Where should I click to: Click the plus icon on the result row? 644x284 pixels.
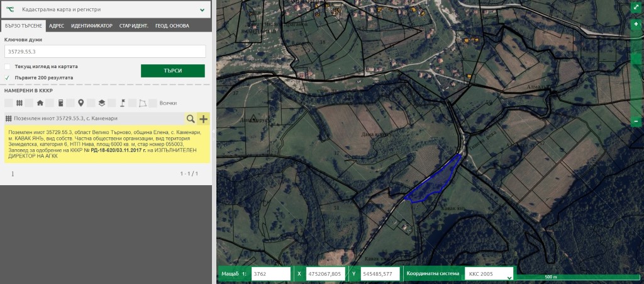click(203, 118)
